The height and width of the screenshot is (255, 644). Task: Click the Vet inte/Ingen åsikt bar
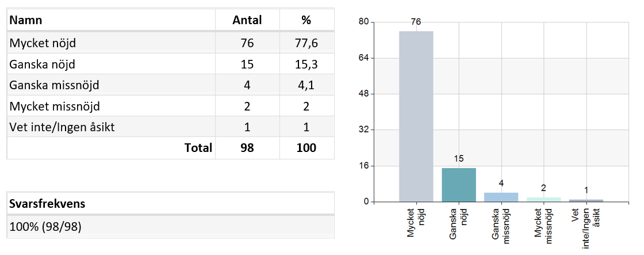click(586, 201)
